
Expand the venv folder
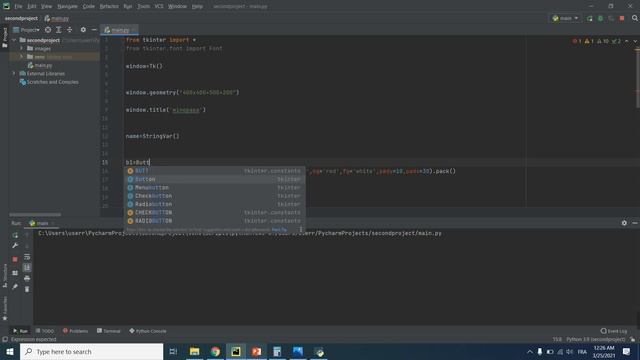[x=22, y=57]
